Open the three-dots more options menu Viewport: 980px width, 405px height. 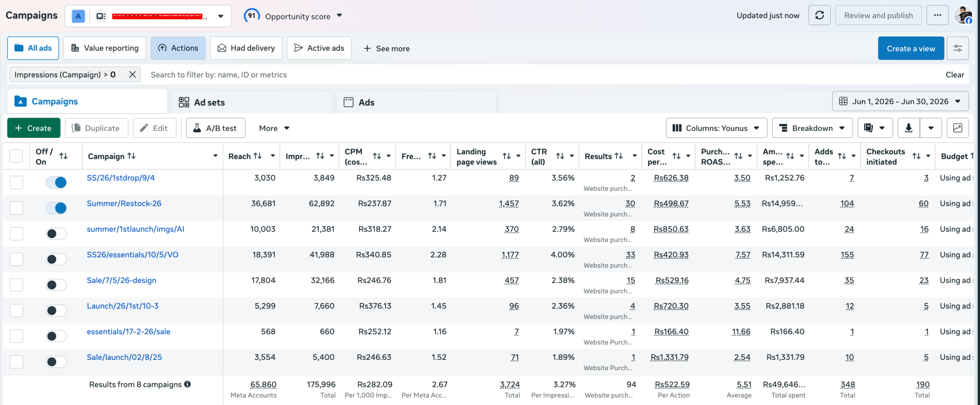pyautogui.click(x=938, y=15)
